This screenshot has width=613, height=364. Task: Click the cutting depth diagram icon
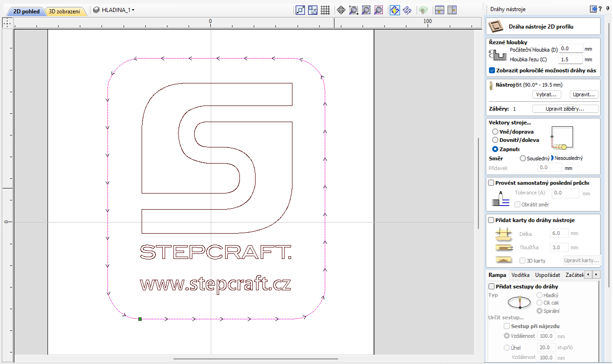coord(497,54)
